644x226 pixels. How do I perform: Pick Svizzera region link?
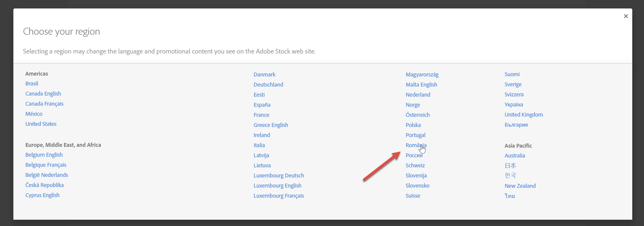tap(514, 94)
